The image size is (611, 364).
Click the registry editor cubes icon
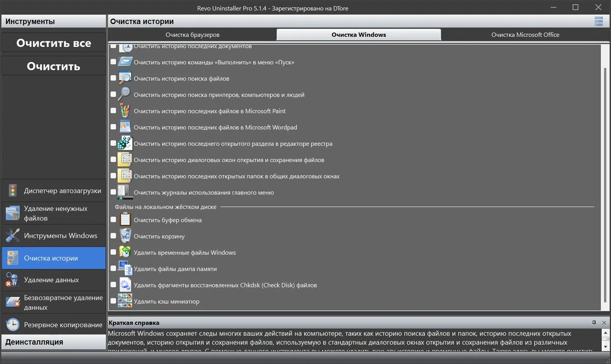coord(125,144)
